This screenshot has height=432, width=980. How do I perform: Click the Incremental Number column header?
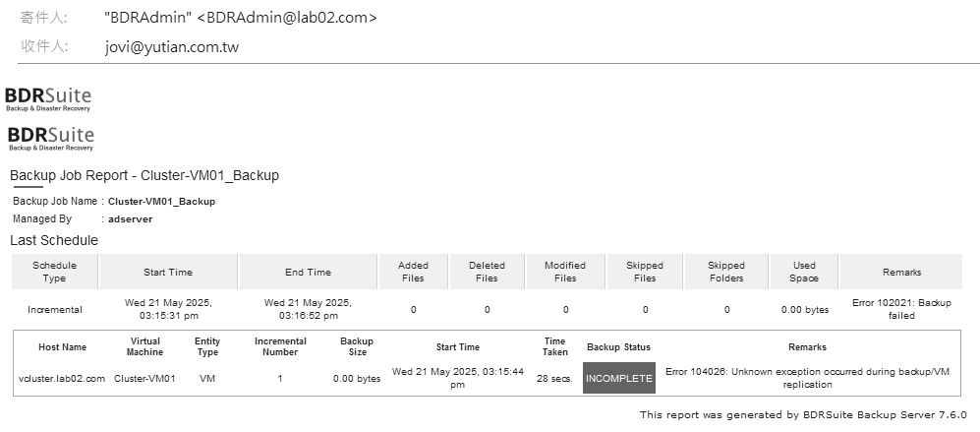tap(280, 346)
